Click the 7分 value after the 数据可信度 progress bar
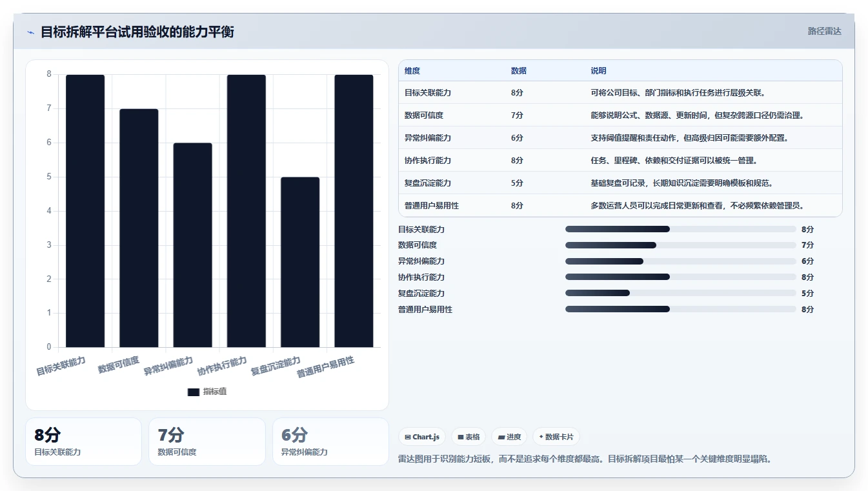 [x=807, y=245]
